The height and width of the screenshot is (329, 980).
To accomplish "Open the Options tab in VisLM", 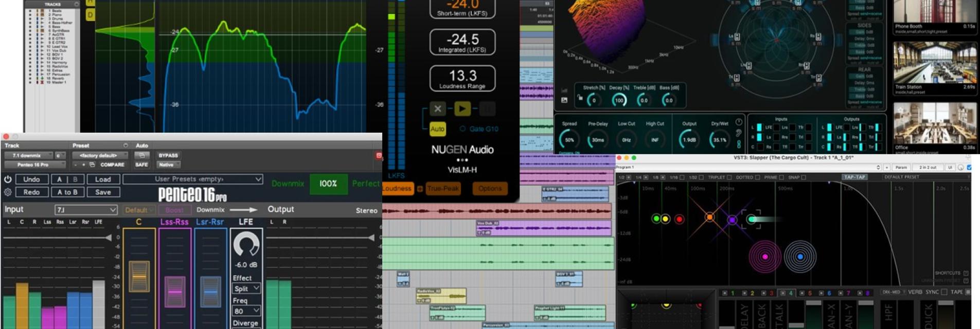I will click(490, 189).
